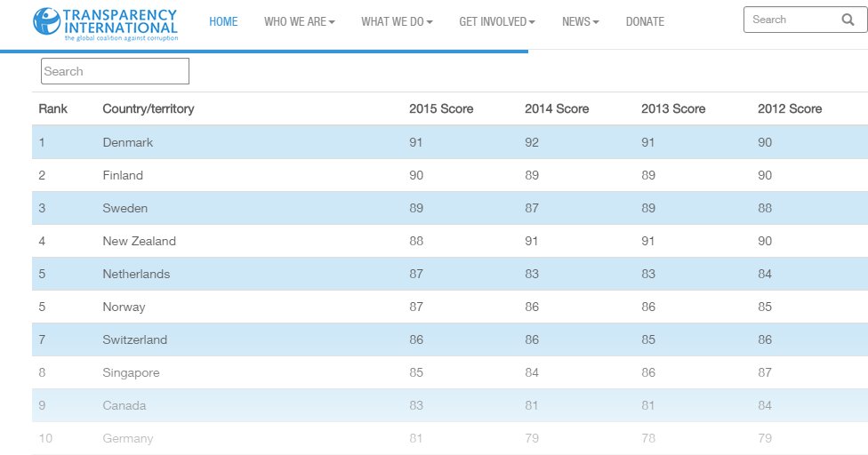Click Germany's 2013 score of 78
868x455 pixels.
[x=648, y=438]
